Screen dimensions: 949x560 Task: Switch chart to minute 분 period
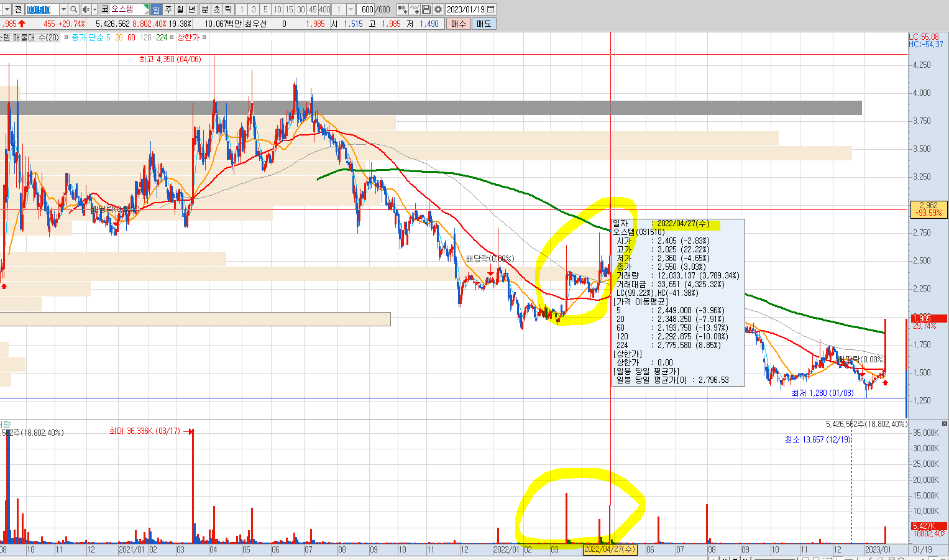(204, 9)
